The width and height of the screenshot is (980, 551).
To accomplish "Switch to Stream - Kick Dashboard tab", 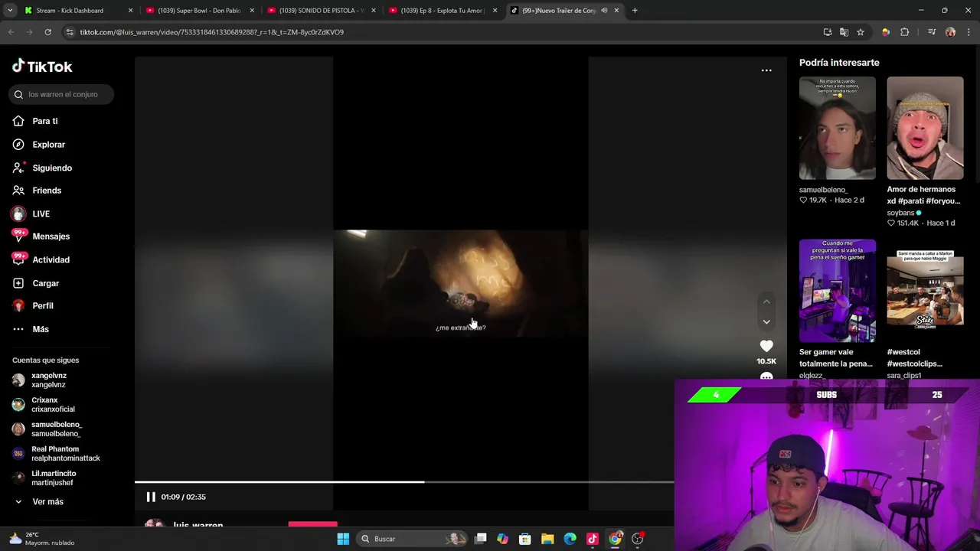I will click(x=70, y=11).
